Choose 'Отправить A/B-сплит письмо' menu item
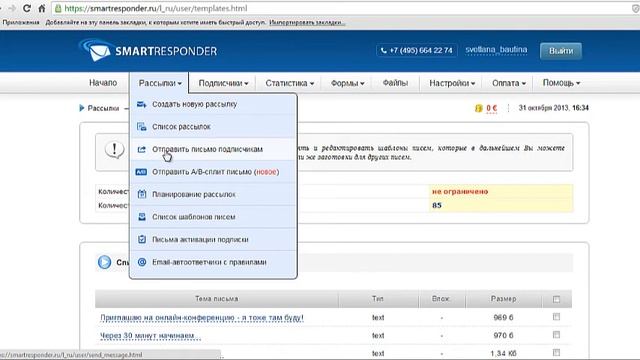Screen dimensions: 640x360 click(x=213, y=172)
